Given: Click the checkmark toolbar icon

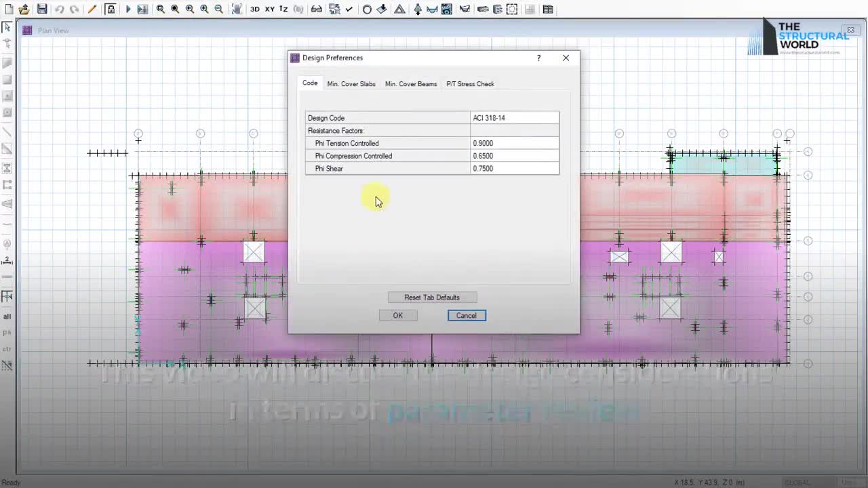Looking at the screenshot, I should (x=349, y=9).
